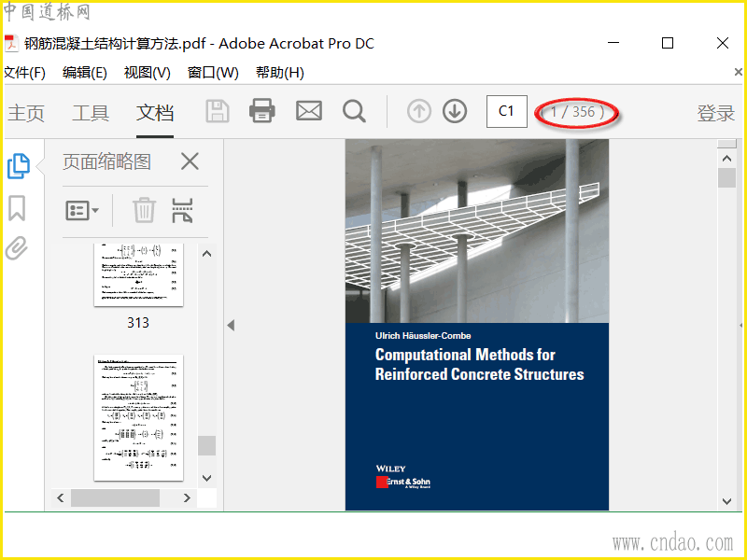Open the Bookmarks side panel icon
Screen dimensions: 747x560
point(17,208)
